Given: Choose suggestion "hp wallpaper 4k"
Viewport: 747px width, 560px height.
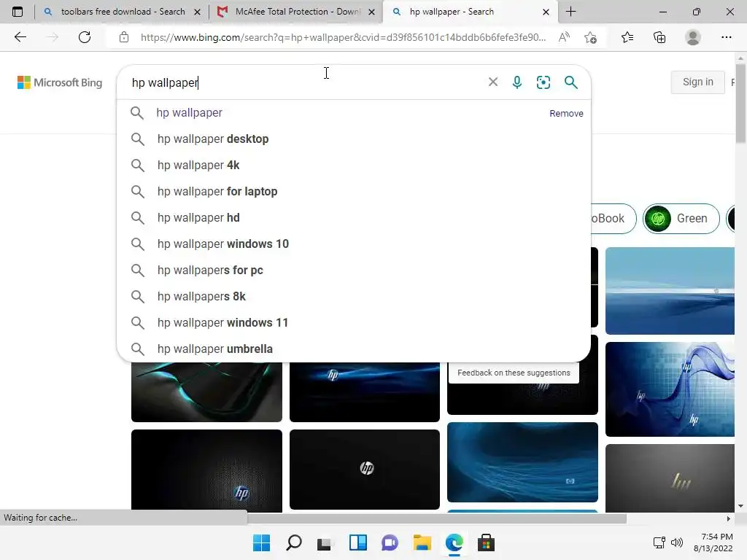Looking at the screenshot, I should click(354, 165).
